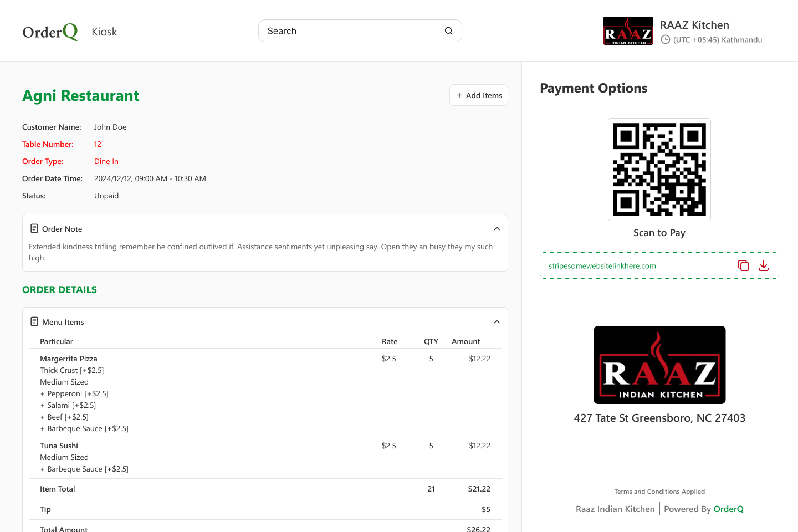Collapse the Order Note section
The image size is (798, 532).
[497, 228]
